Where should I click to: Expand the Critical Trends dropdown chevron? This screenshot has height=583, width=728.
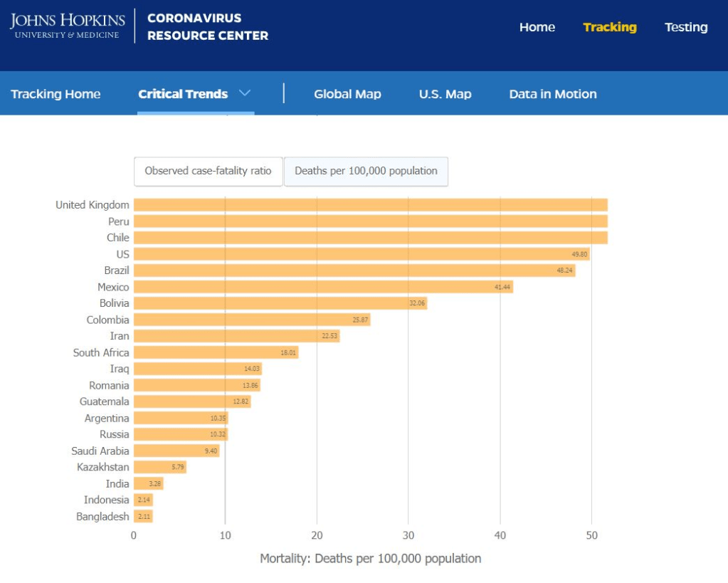245,93
